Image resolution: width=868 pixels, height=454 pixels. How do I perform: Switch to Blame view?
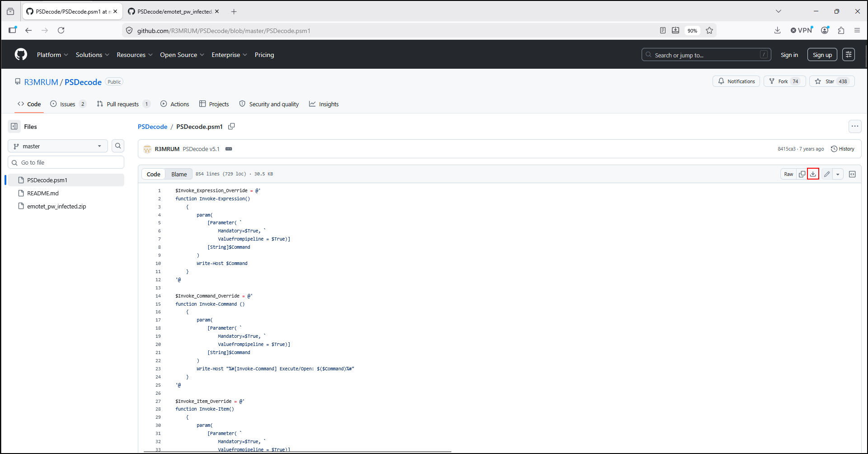click(x=179, y=174)
